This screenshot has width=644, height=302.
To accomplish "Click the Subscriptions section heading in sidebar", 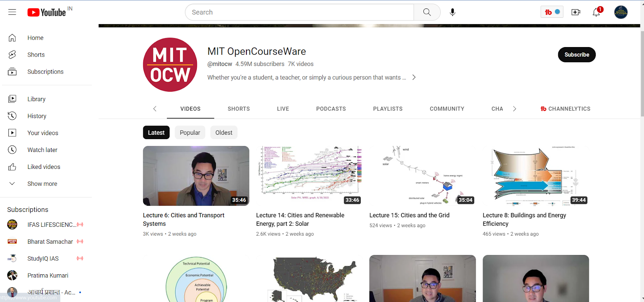I will click(28, 210).
